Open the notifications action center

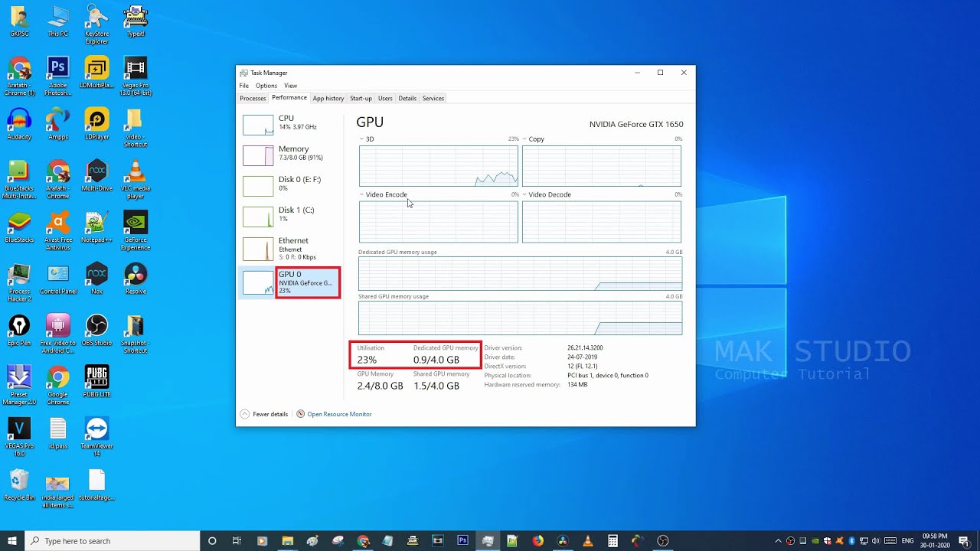963,541
